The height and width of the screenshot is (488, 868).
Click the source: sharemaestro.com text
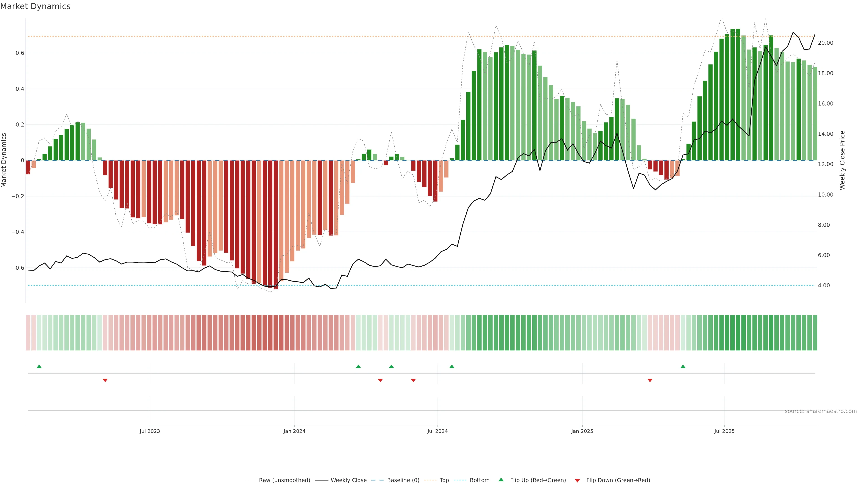coord(820,411)
